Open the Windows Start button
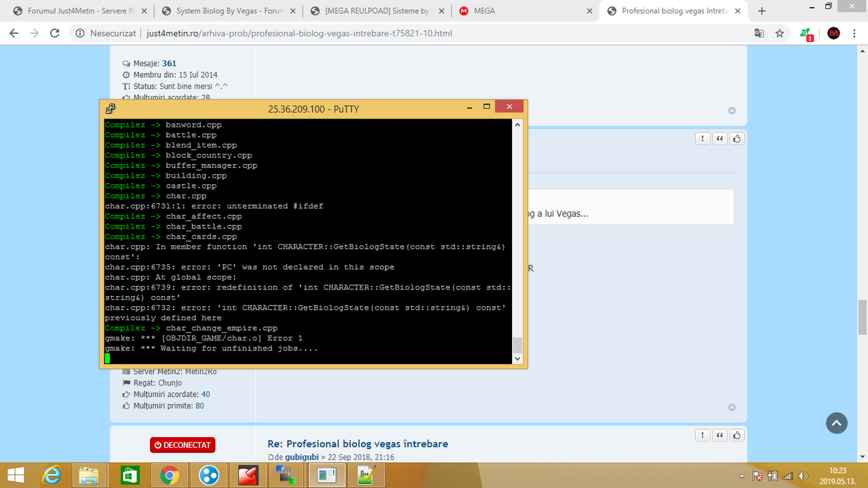Screen dimensions: 868x488 (x=15, y=476)
